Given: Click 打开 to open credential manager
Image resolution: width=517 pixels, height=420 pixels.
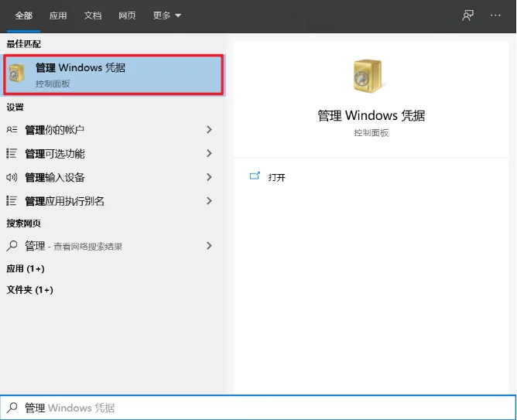Looking at the screenshot, I should coord(277,177).
